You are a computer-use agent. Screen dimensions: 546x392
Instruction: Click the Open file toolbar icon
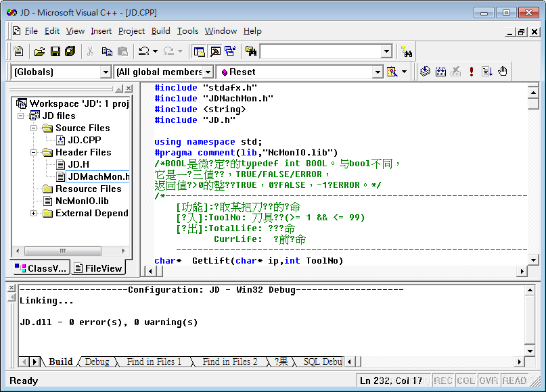(39, 51)
